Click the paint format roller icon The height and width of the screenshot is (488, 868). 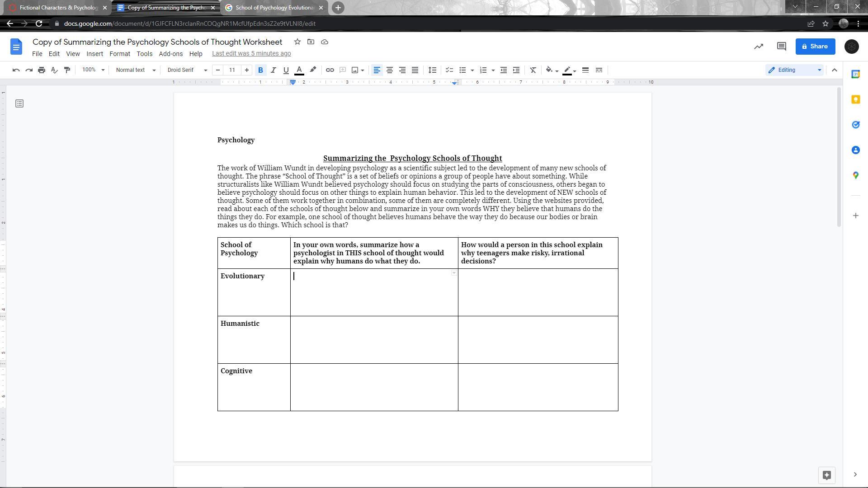pyautogui.click(x=67, y=70)
